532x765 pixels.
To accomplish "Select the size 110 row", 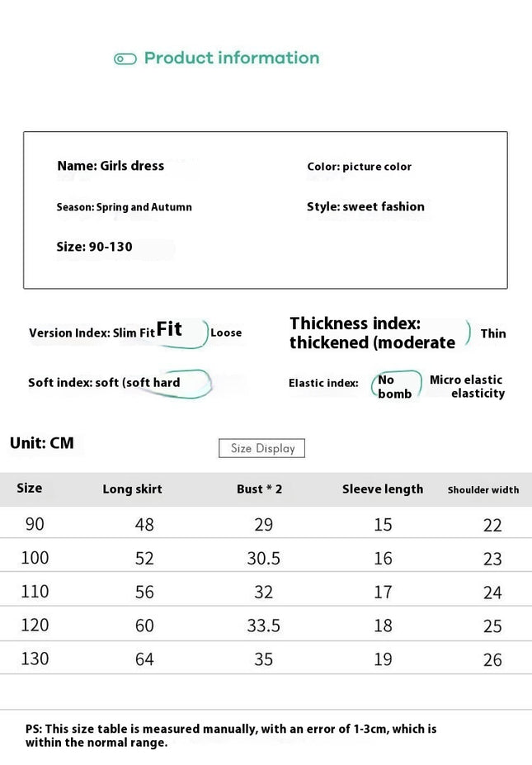I will pyautogui.click(x=266, y=591).
